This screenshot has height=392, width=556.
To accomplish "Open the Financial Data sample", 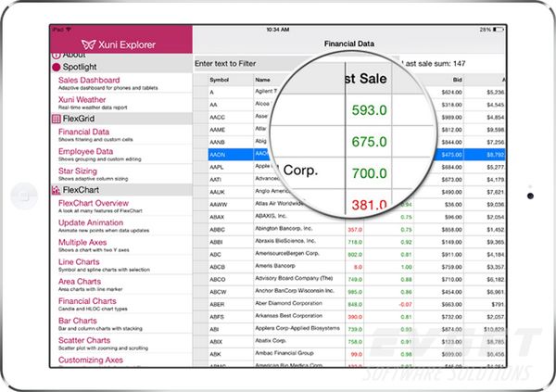I will click(x=121, y=134).
